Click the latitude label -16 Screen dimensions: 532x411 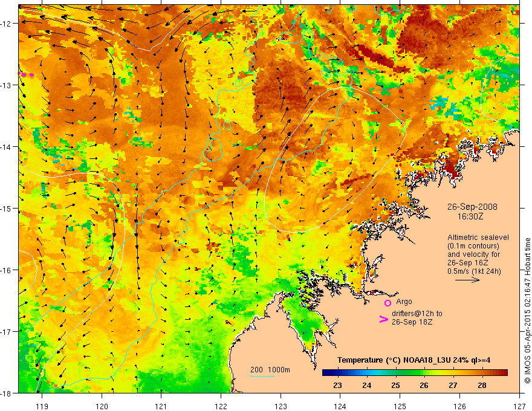coord(6,270)
